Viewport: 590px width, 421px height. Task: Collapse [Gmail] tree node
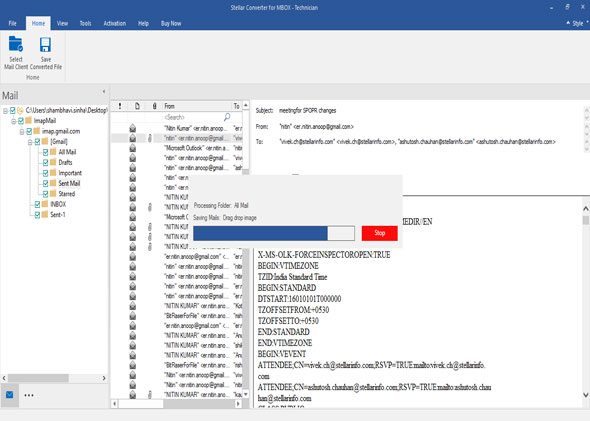coord(30,142)
